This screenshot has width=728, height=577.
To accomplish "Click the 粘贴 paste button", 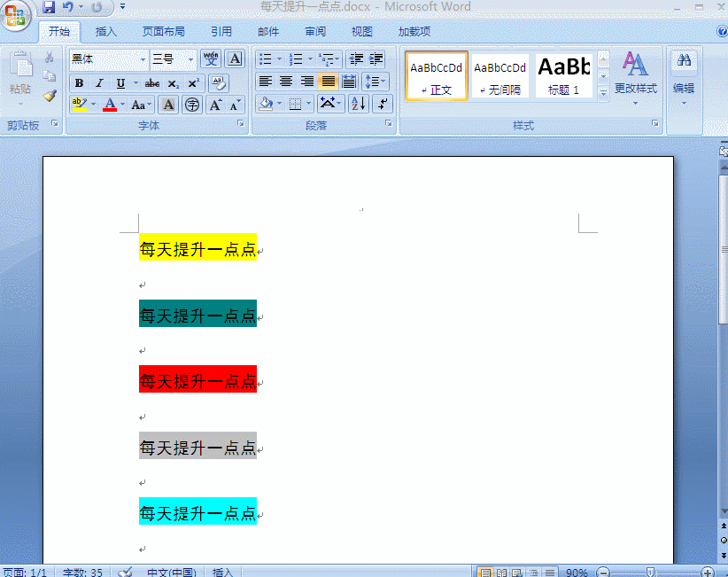I will [20, 74].
